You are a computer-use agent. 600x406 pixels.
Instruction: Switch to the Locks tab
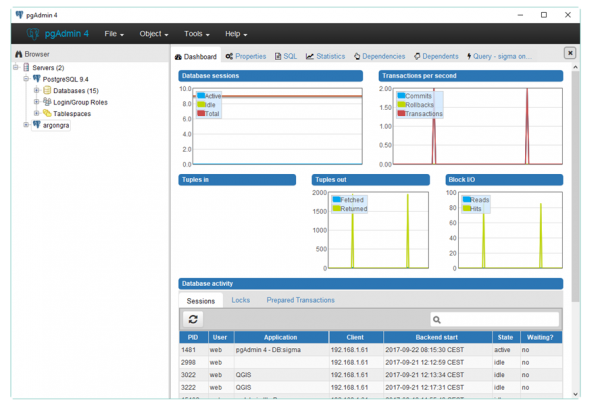click(x=240, y=300)
